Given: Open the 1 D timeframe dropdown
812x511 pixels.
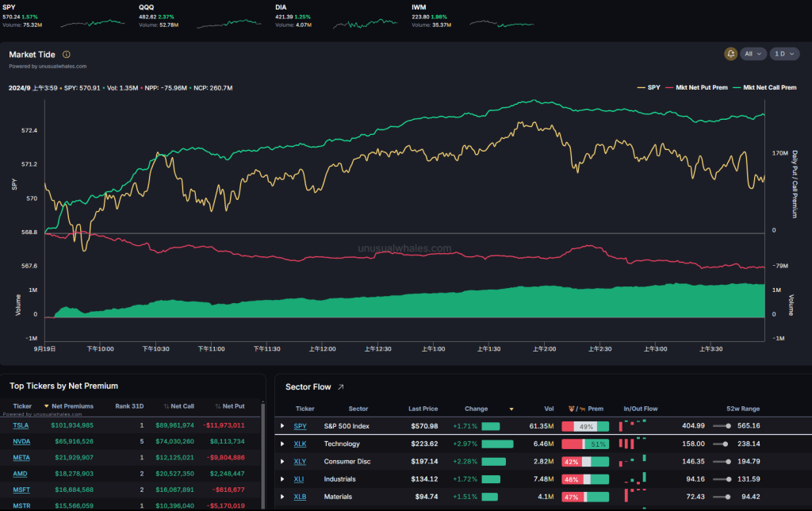Looking at the screenshot, I should point(783,54).
